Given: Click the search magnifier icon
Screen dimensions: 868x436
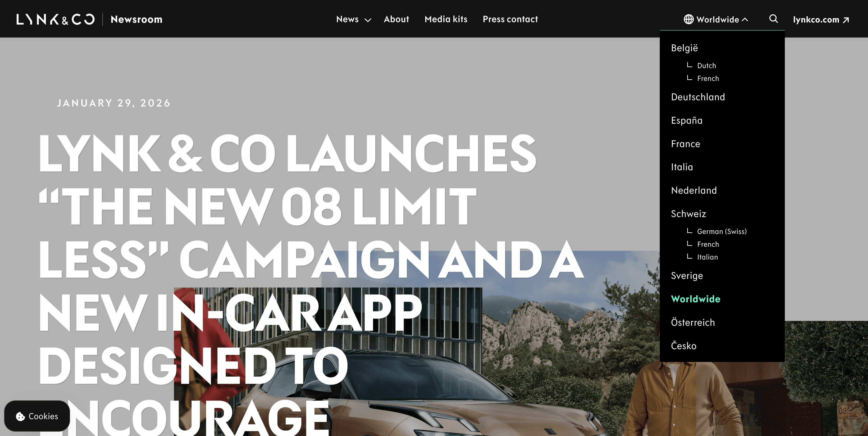Looking at the screenshot, I should click(773, 19).
